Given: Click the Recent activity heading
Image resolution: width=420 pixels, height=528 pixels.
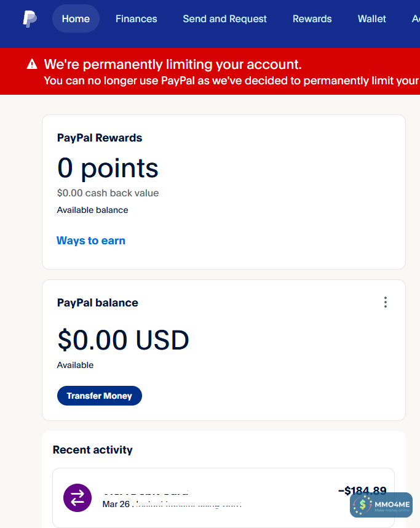Looking at the screenshot, I should [x=93, y=450].
